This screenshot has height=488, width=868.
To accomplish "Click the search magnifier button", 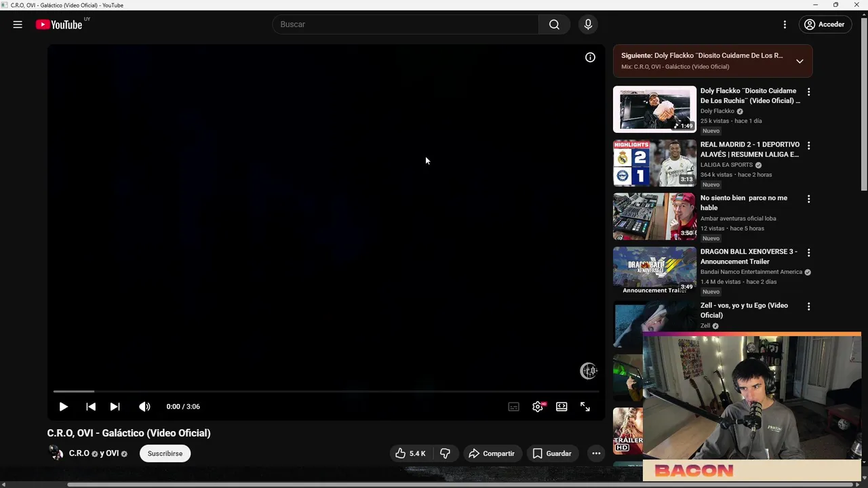I will coord(554,24).
